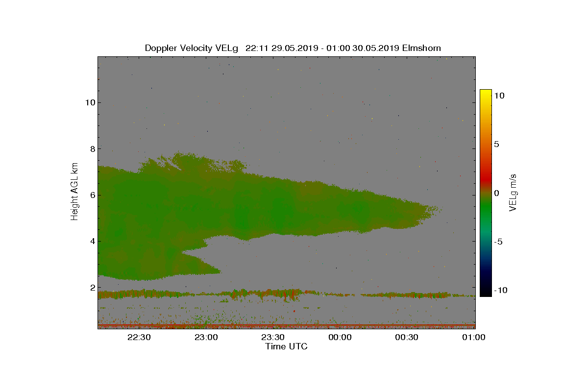This screenshot has height=392, width=588.
Task: Click the velocity colorbar
Action: (x=486, y=193)
